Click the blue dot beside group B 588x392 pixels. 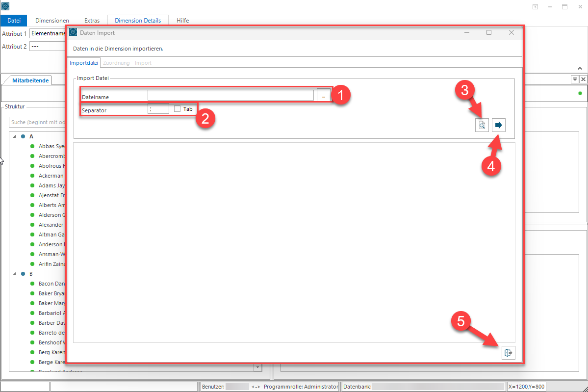(x=23, y=274)
